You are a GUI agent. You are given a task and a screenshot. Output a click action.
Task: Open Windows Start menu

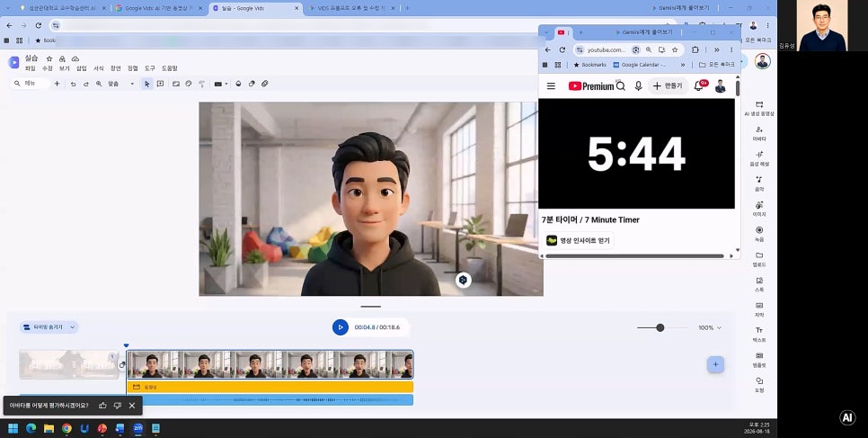click(x=13, y=428)
